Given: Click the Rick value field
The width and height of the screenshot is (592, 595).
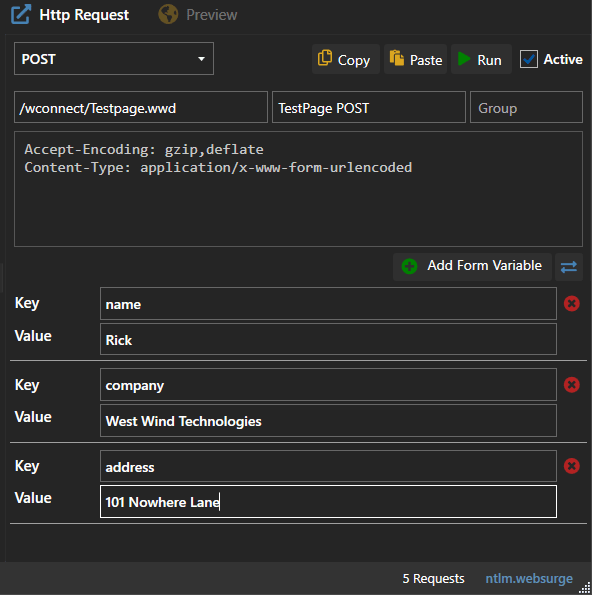Looking at the screenshot, I should 328,339.
